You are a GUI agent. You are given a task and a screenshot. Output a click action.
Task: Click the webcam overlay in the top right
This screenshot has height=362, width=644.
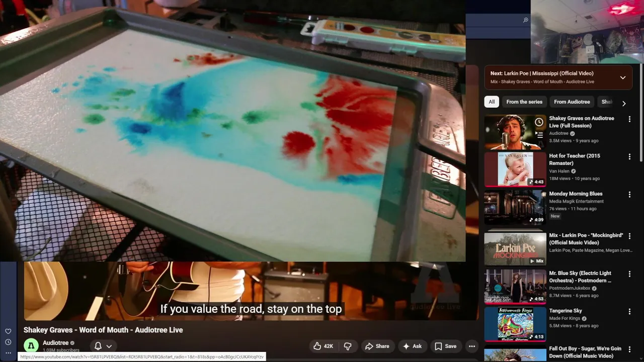click(x=587, y=32)
